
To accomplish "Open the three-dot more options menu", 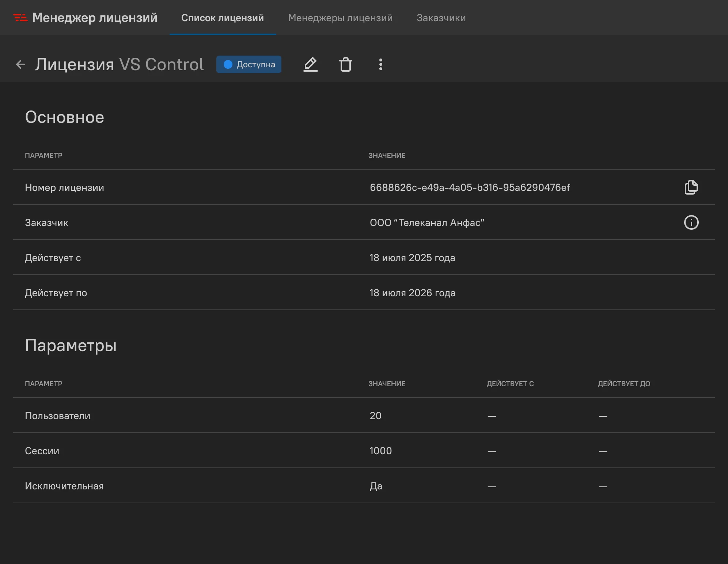I will 381,64.
